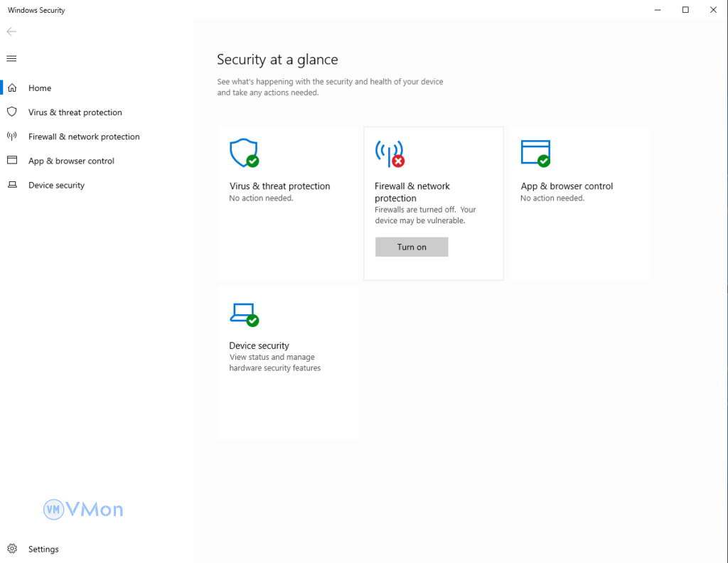Maximize the Windows Security window
728x563 pixels.
tap(685, 10)
